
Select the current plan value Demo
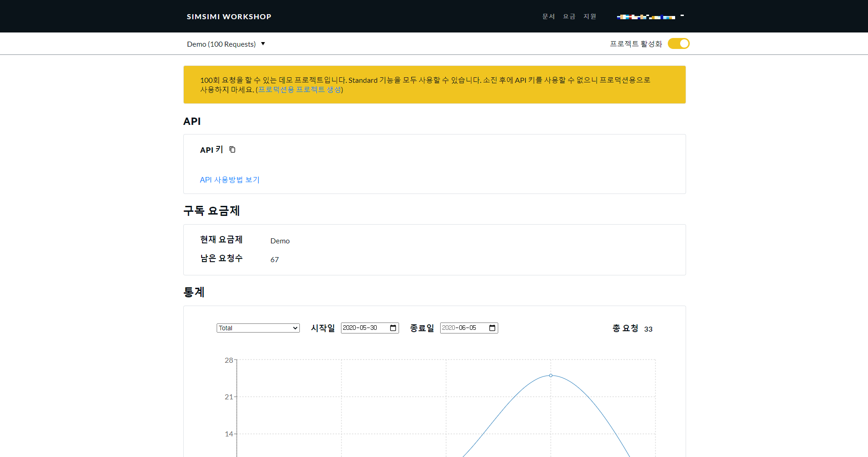click(x=280, y=241)
